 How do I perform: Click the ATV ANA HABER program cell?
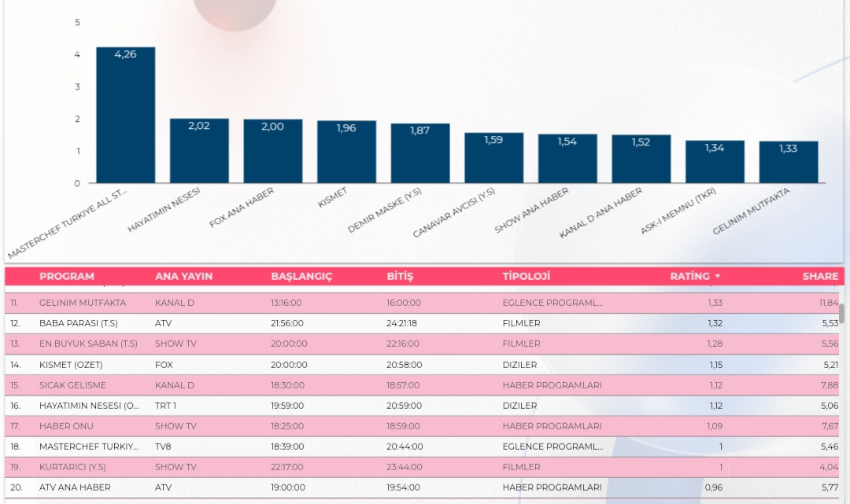tap(75, 487)
